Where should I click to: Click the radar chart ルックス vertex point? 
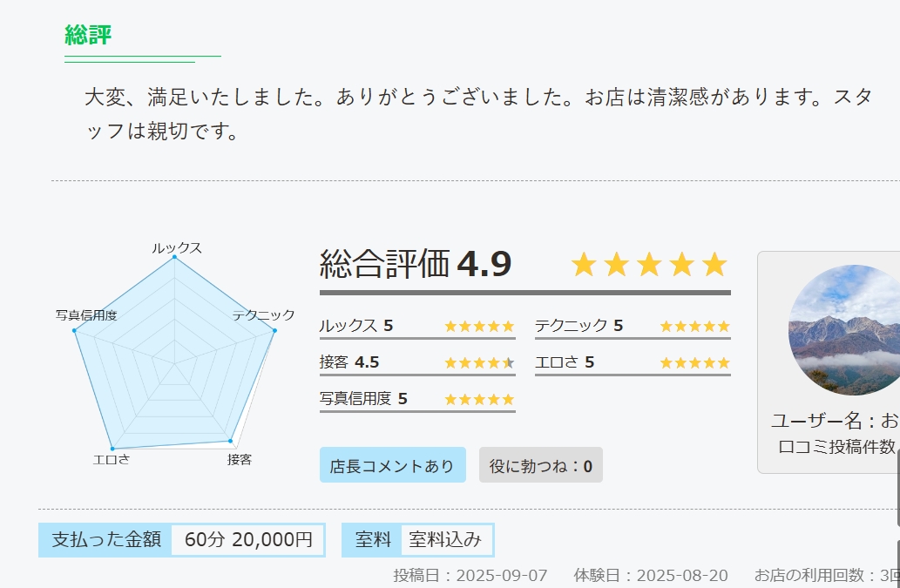click(x=174, y=258)
